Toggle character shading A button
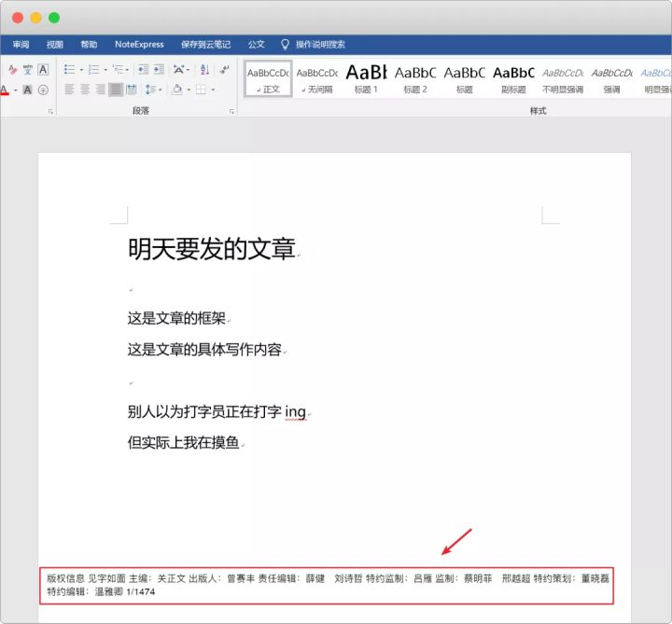Image resolution: width=672 pixels, height=624 pixels. (x=27, y=90)
